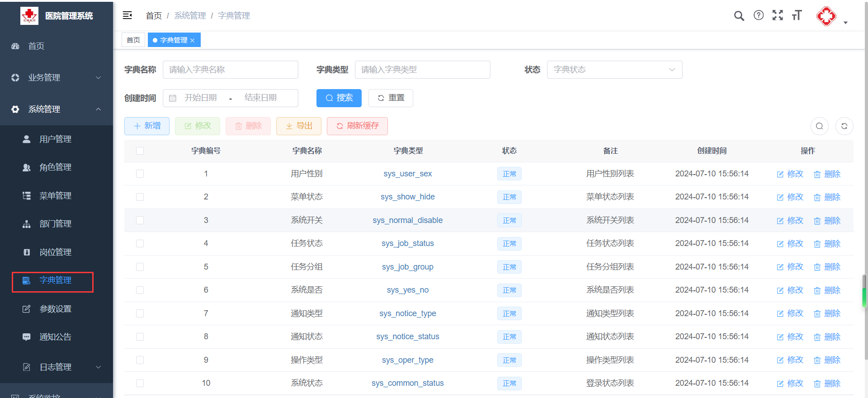Viewport: 868px width, 398px height.
Task: Check the select-all checkbox in the table header
Action: [x=140, y=151]
